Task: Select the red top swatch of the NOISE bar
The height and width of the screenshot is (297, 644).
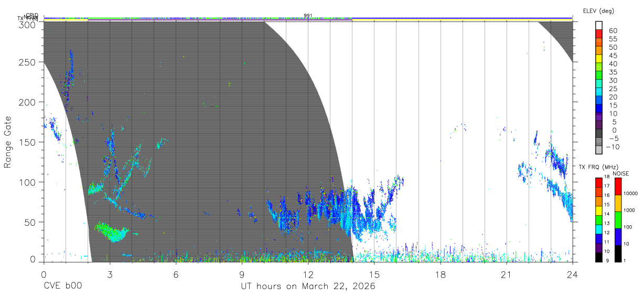Action: coord(618,186)
